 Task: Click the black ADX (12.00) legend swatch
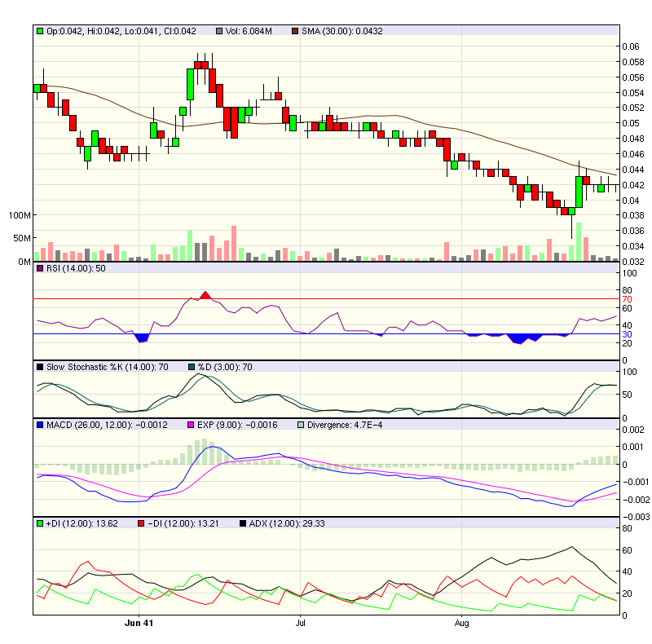click(243, 523)
